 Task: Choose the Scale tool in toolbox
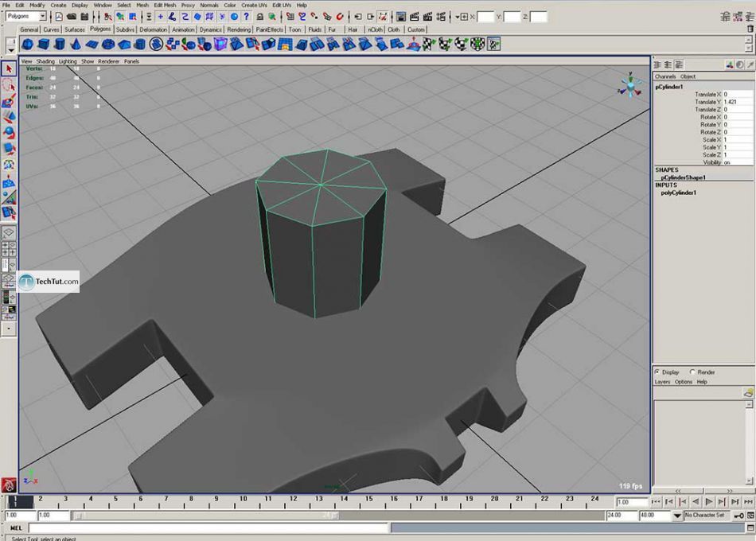tap(8, 149)
